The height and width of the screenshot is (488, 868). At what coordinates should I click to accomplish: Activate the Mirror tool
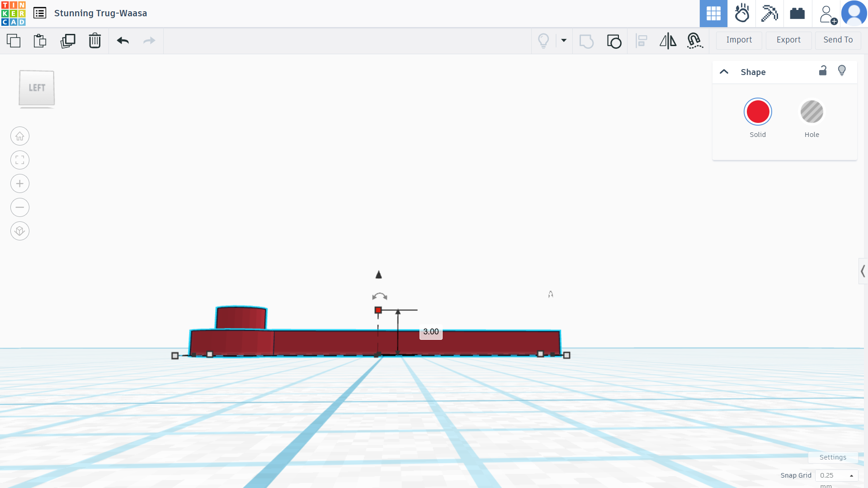(668, 41)
